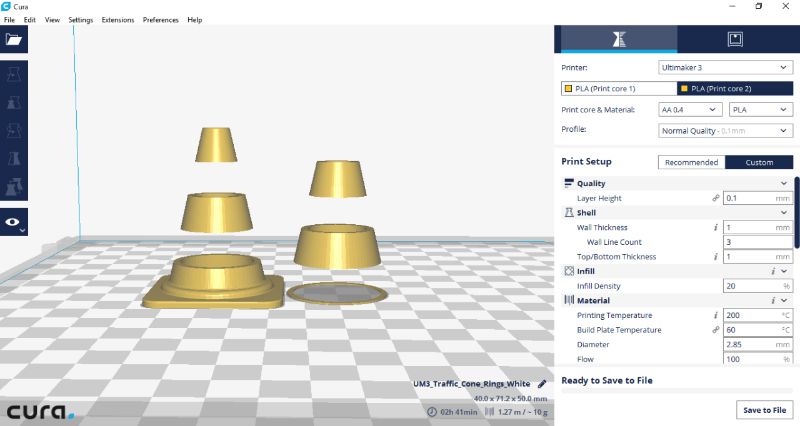800x426 pixels.
Task: Open the Profile dropdown Normal Quality
Action: tap(726, 131)
